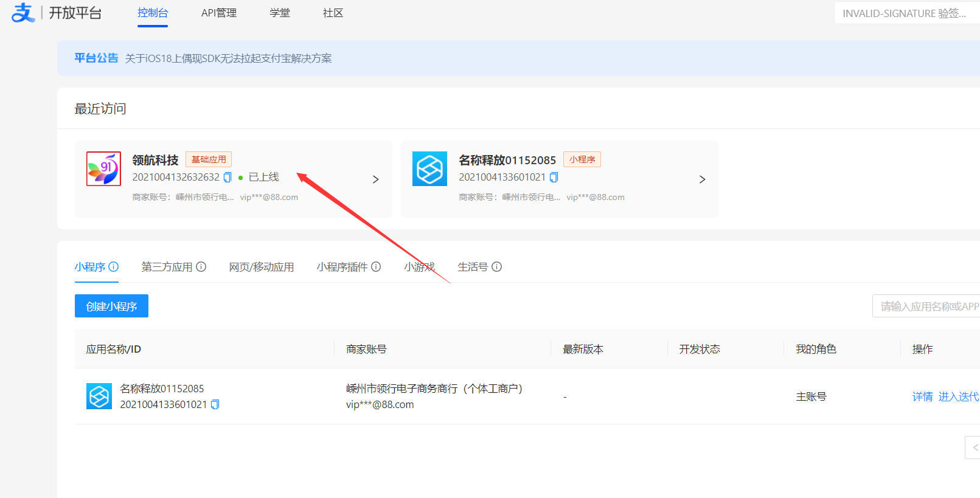This screenshot has height=498, width=980.
Task: Click the 操作 column header
Action: pyautogui.click(x=922, y=349)
